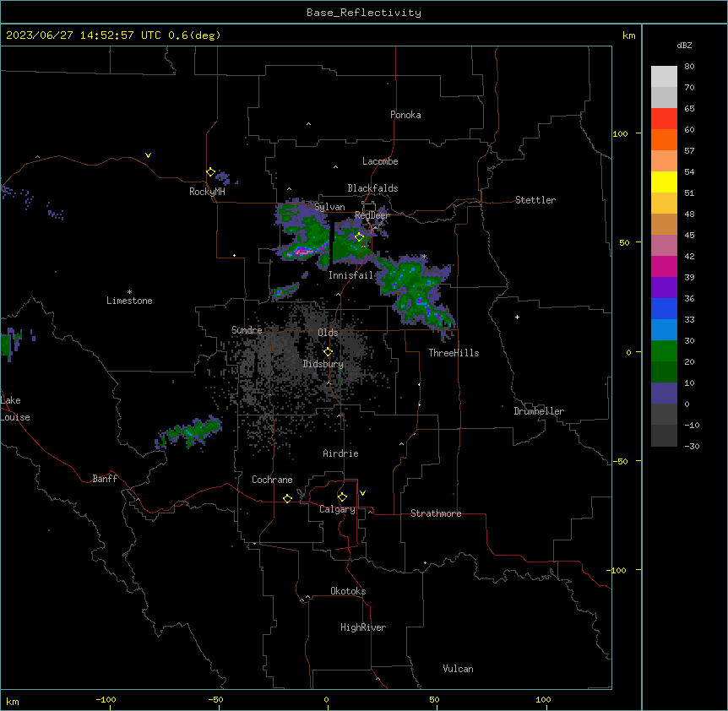
Task: Click the Blackfalds city label
Action: 372,188
